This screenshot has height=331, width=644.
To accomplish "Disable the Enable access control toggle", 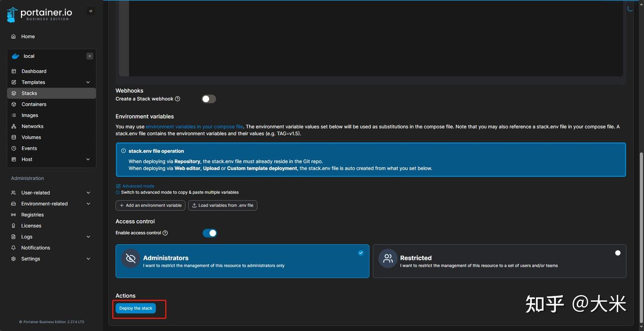I will [210, 233].
